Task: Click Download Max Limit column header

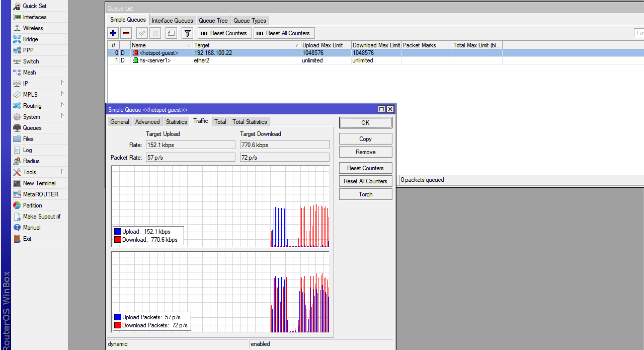Action: coord(376,45)
